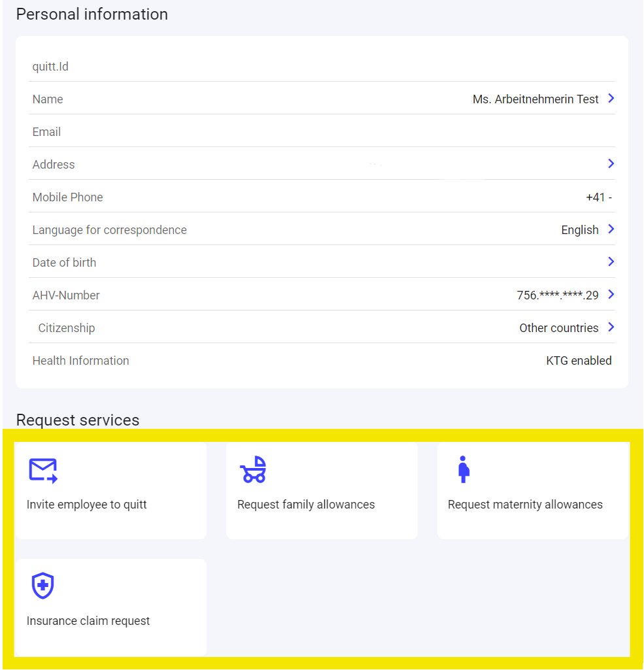Click the envelope icon for inviting employee

point(43,470)
